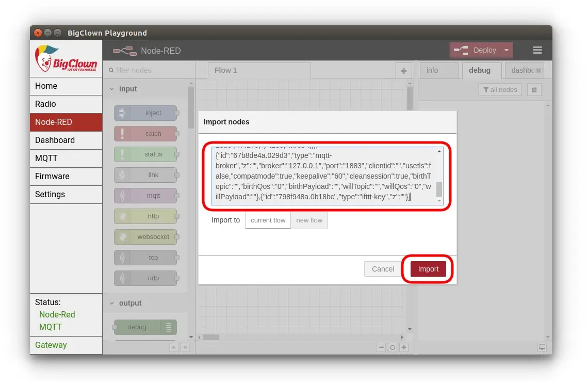Viewport: 588px width, 382px height.
Task: Click the Node-RED header logo icon
Action: [124, 51]
